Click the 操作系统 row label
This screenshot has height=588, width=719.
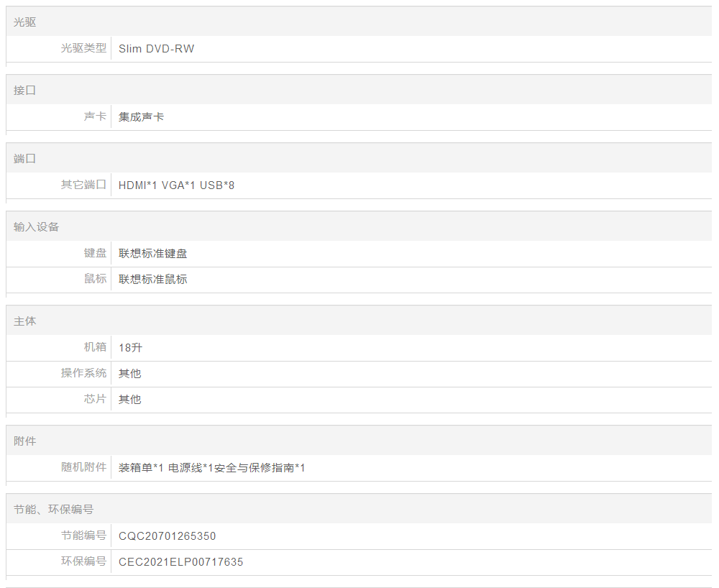[83, 373]
